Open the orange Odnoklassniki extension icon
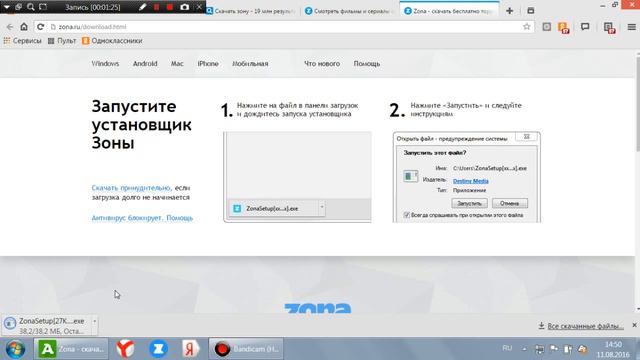This screenshot has width=640, height=360. [564, 28]
